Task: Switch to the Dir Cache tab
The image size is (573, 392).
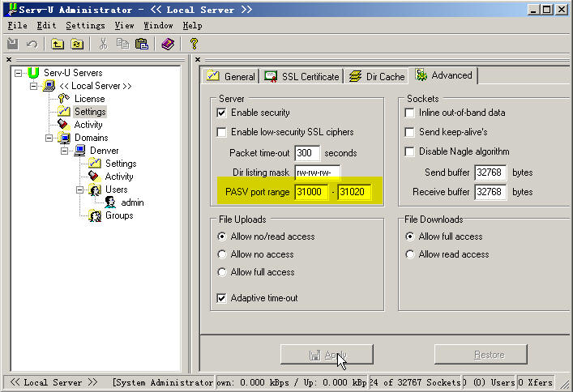Action: click(377, 77)
